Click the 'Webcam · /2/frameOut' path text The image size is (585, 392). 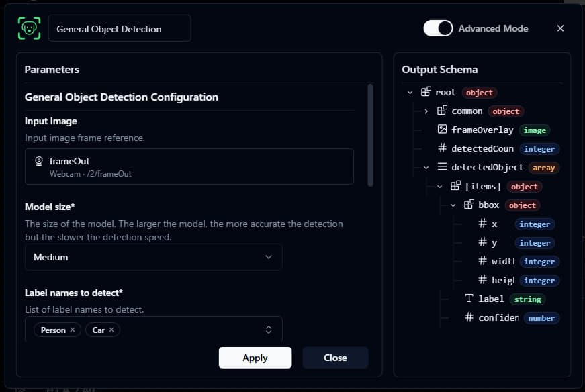pos(90,174)
